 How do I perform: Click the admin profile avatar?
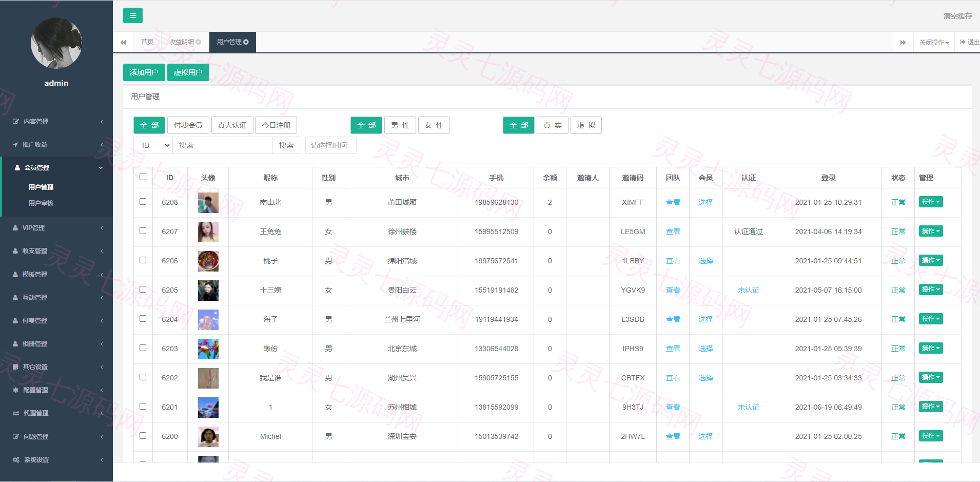[56, 43]
